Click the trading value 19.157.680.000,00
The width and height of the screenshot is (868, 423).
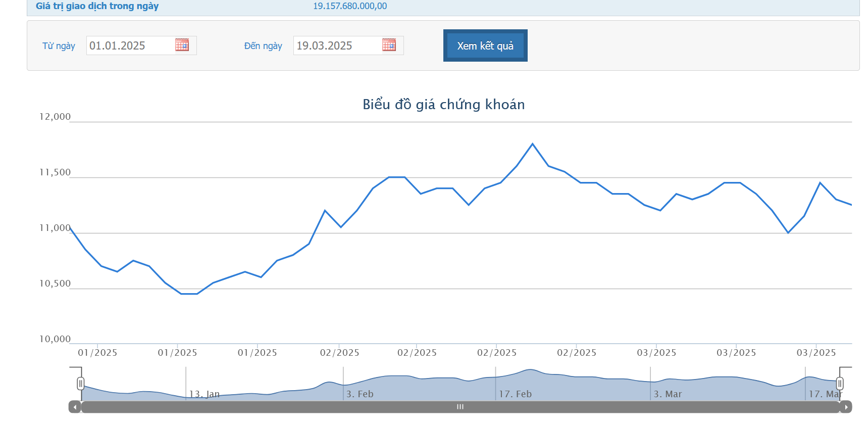[349, 6]
